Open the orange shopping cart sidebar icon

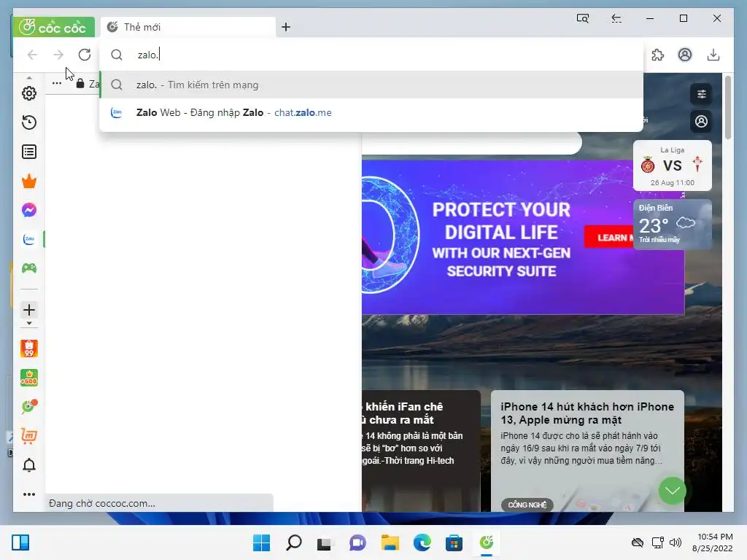point(29,436)
